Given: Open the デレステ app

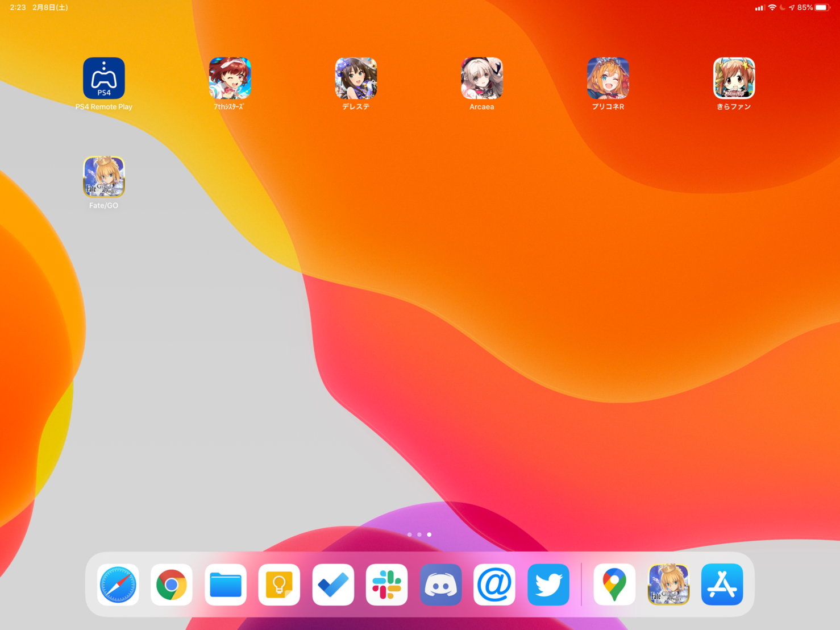Looking at the screenshot, I should 356,78.
